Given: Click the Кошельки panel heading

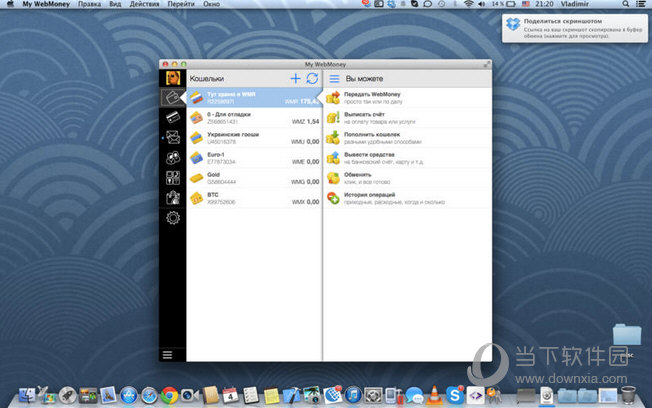Looking at the screenshot, I should [207, 78].
